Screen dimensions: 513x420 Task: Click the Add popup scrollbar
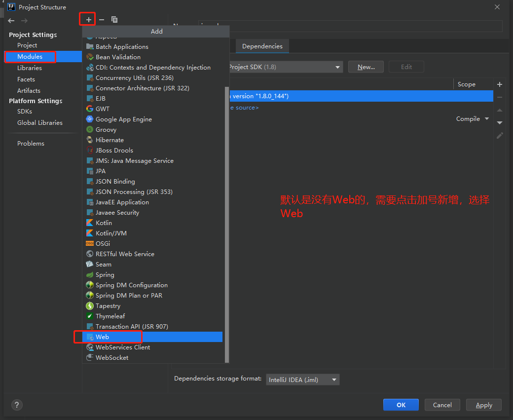coord(227,225)
